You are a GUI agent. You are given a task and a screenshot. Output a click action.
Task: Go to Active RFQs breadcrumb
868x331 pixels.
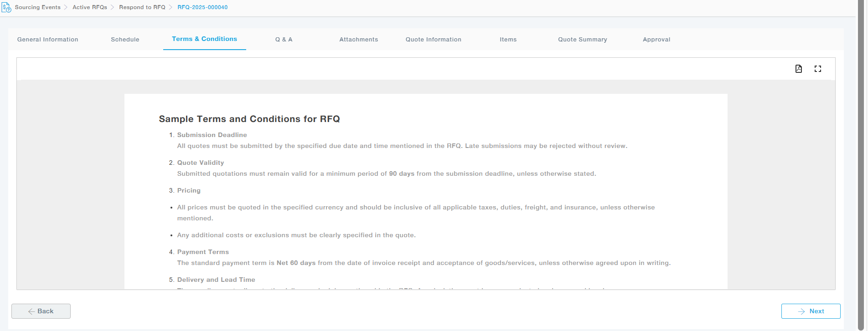90,7
